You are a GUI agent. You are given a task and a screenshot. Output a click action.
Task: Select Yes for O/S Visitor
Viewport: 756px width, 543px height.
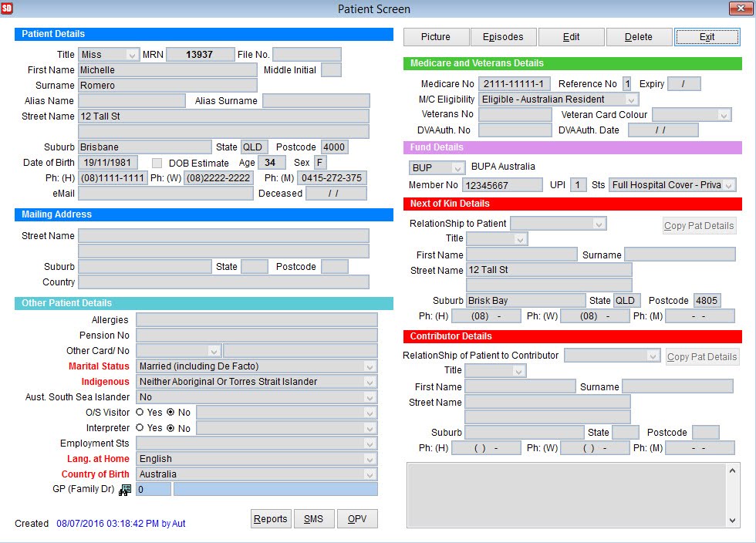[140, 413]
